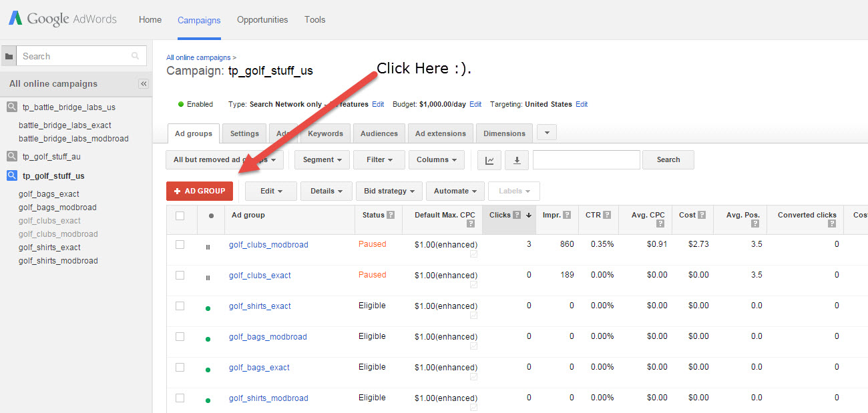The height and width of the screenshot is (413, 868).
Task: Open the golf_shirts_modbroad ad group link
Action: [x=268, y=397]
